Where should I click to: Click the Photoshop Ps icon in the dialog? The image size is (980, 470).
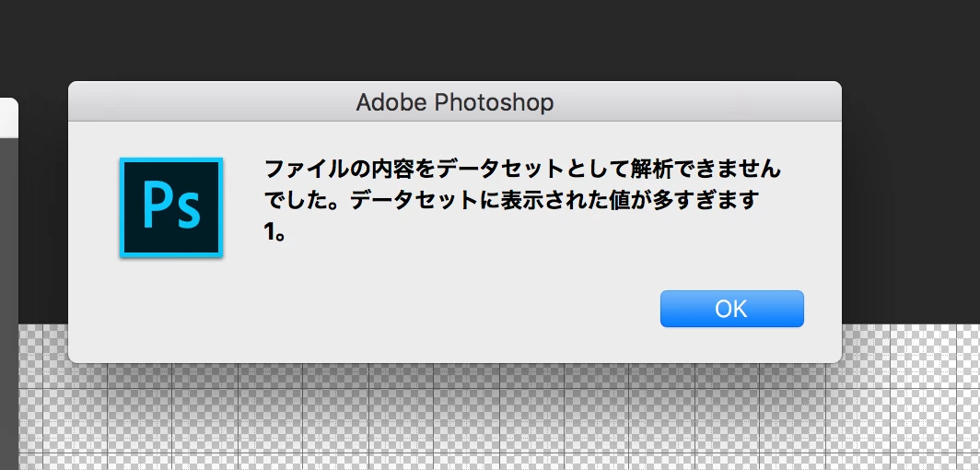tap(171, 207)
